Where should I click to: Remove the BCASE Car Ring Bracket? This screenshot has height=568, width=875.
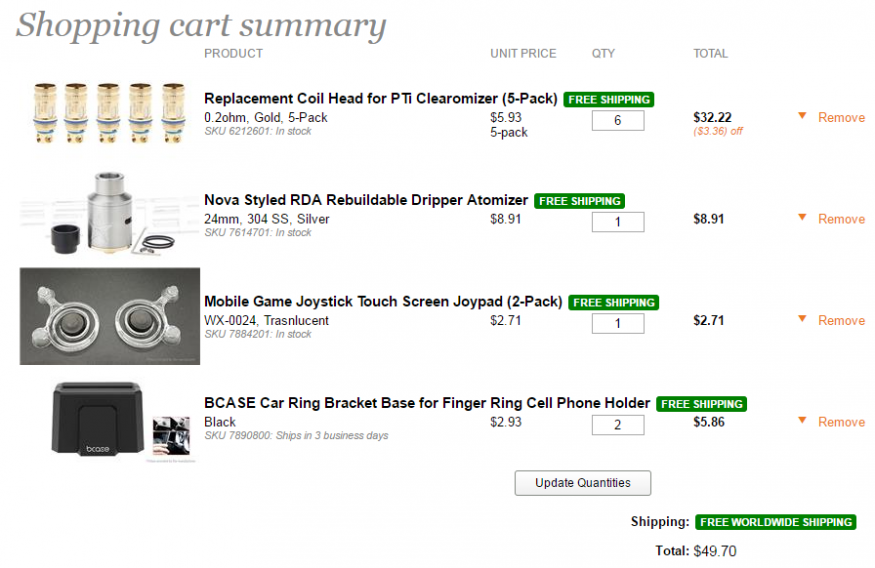click(x=841, y=422)
